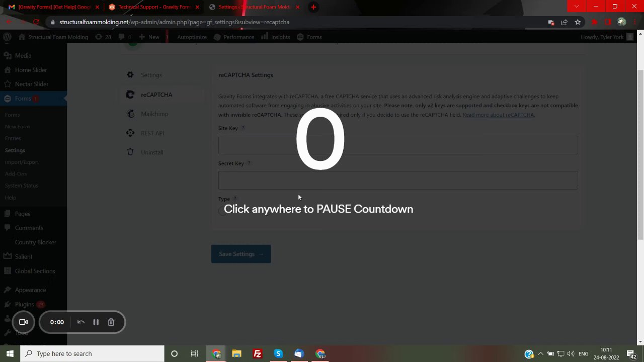Launch FileZilla from the taskbar
Screen dimensions: 644x362
(257, 353)
